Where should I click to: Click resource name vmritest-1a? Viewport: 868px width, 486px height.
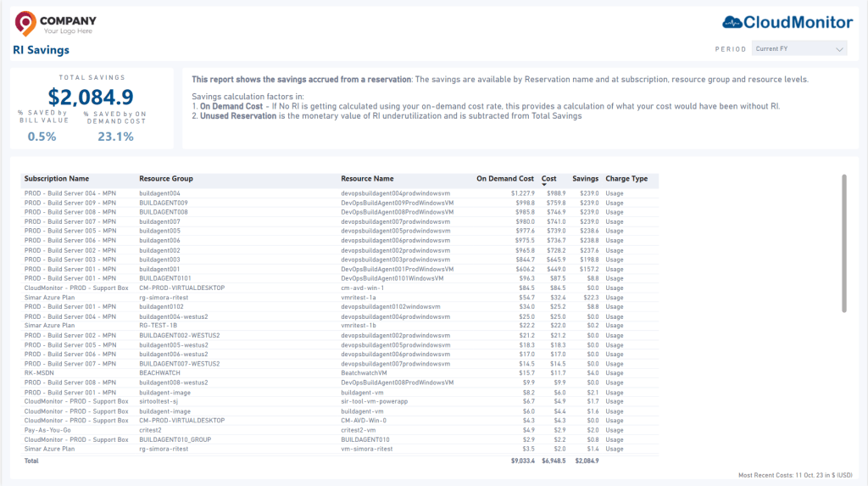[359, 298]
